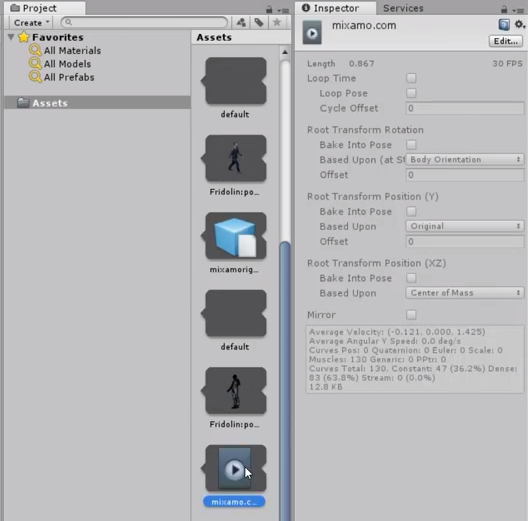This screenshot has height=521, width=528.
Task: Toggle Bake Into Pose under Position (Y)
Action: [x=411, y=211]
